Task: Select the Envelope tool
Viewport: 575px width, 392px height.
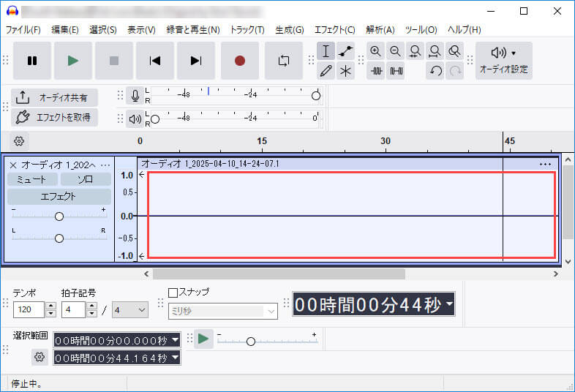Action: (345, 51)
